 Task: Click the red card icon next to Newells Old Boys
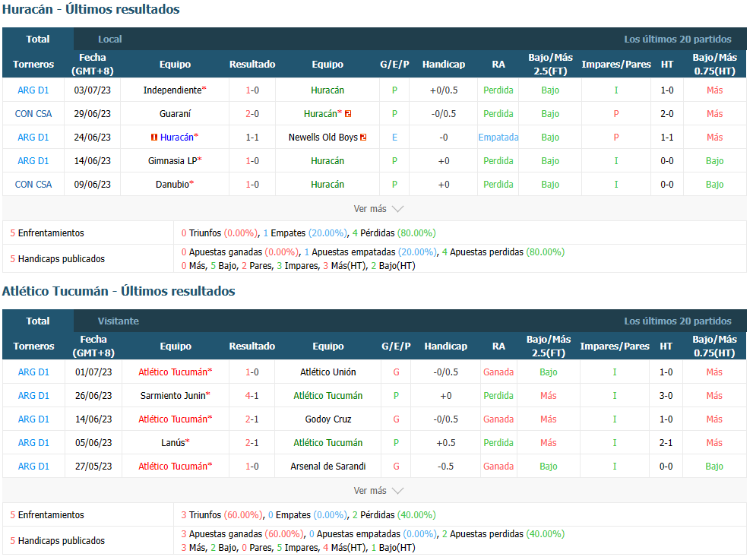point(363,138)
